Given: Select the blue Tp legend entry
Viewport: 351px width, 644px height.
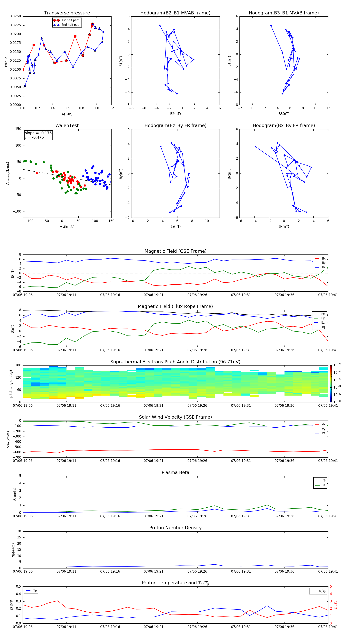Looking at the screenshot, I should pos(31,591).
